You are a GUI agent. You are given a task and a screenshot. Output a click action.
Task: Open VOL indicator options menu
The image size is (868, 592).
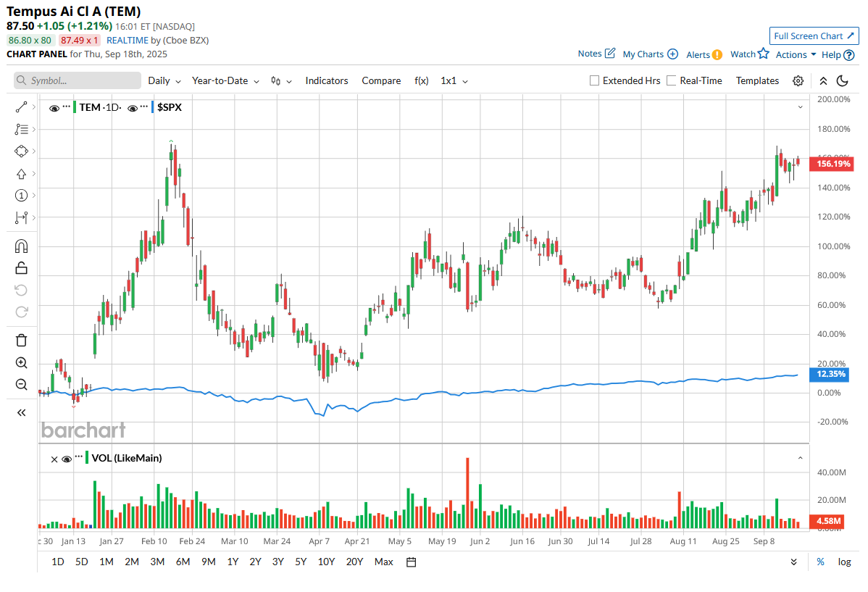click(x=79, y=456)
